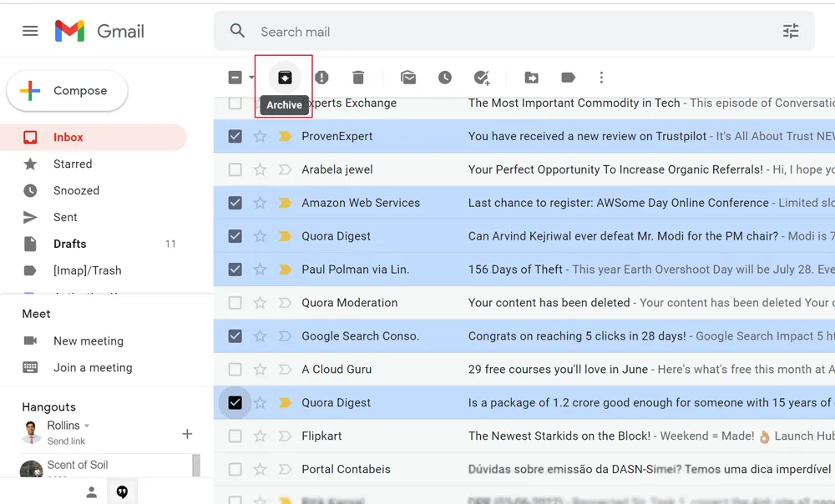Check the Arabela jewel email checkbox
This screenshot has height=504, width=835.
point(235,169)
